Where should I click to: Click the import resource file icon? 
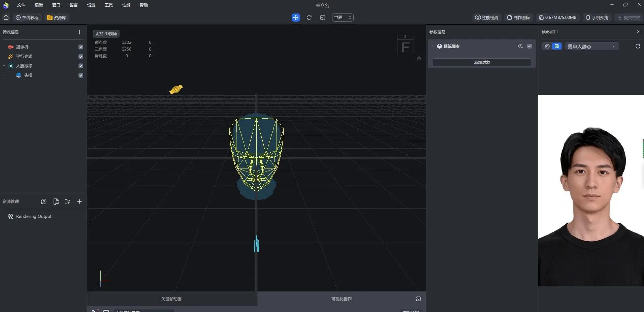tap(56, 201)
